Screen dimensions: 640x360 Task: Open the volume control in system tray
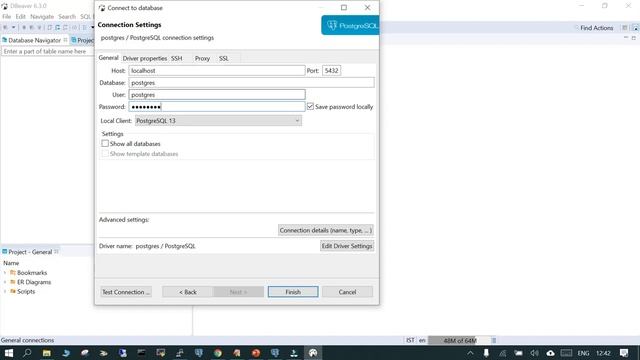(x=534, y=353)
